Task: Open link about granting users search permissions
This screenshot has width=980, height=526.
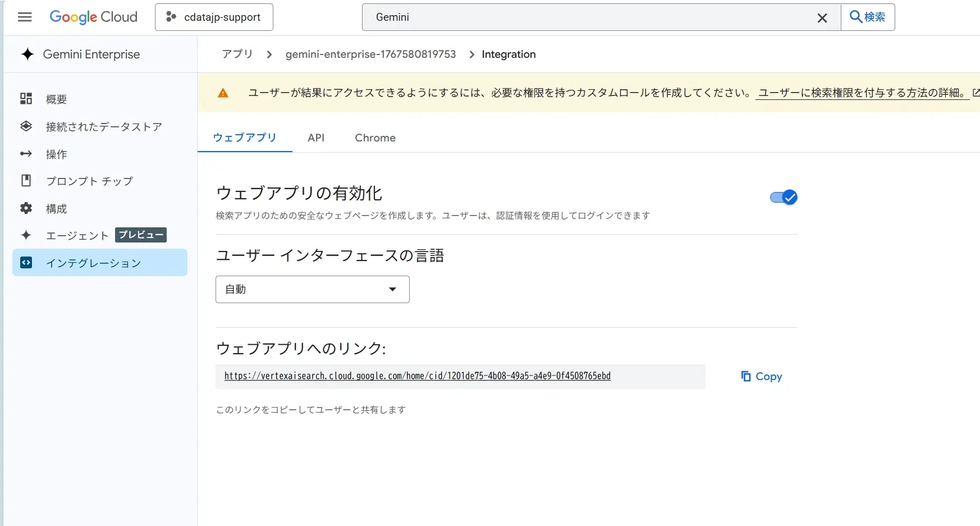Action: pyautogui.click(x=862, y=93)
